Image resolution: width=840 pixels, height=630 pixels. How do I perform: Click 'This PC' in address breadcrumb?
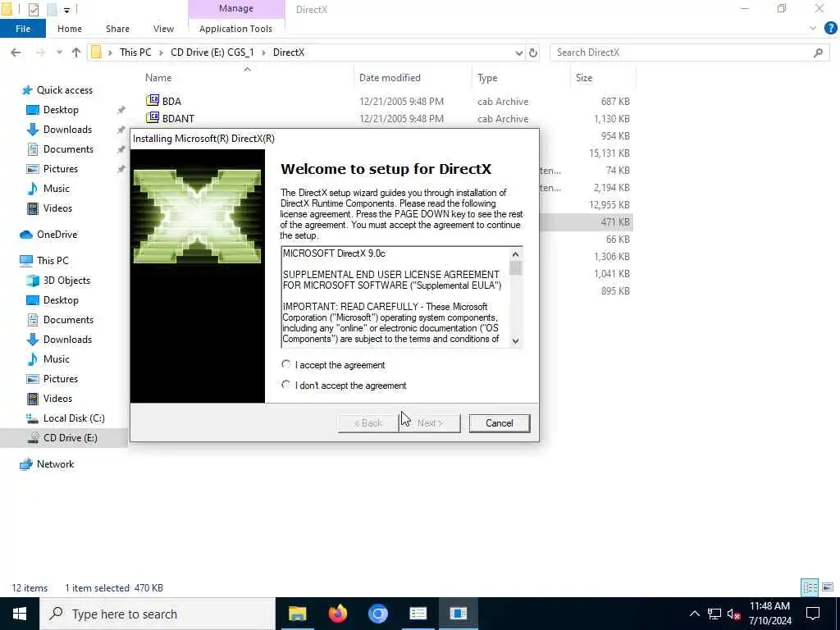135,52
